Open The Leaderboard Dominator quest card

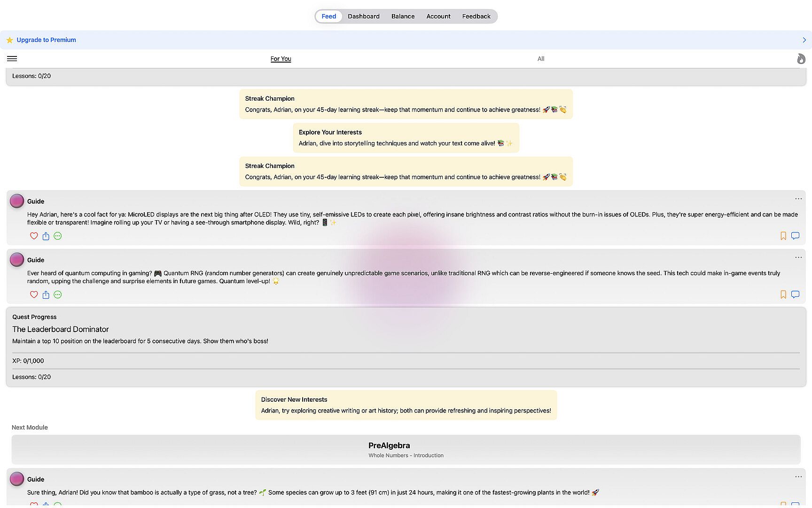coord(406,347)
